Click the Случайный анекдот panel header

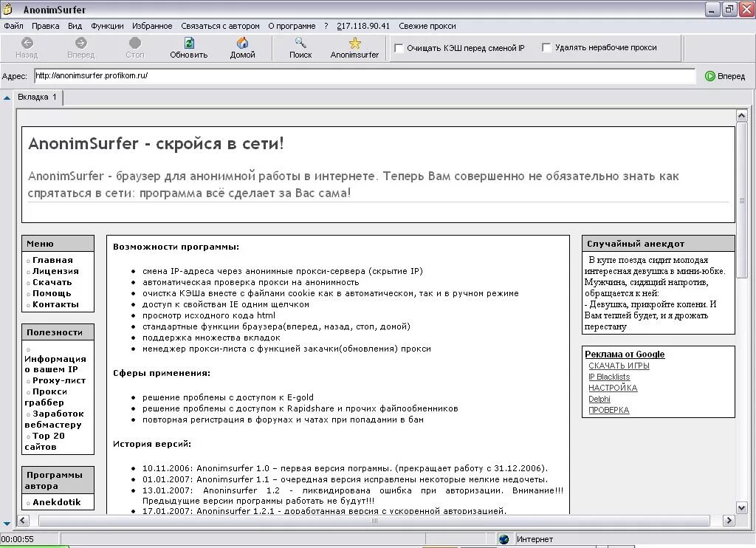pyautogui.click(x=658, y=244)
